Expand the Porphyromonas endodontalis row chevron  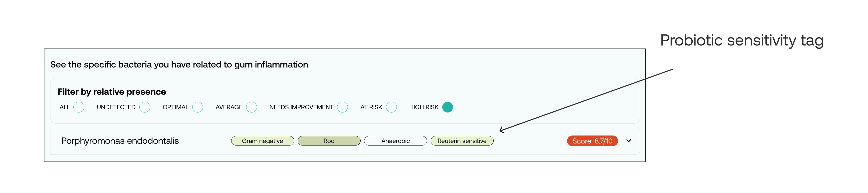point(629,141)
